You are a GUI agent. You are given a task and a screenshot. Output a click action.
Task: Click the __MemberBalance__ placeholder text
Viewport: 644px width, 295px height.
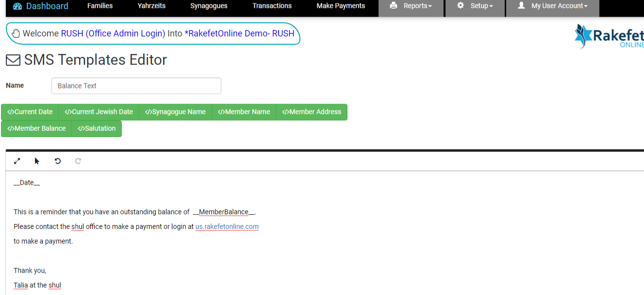224,212
